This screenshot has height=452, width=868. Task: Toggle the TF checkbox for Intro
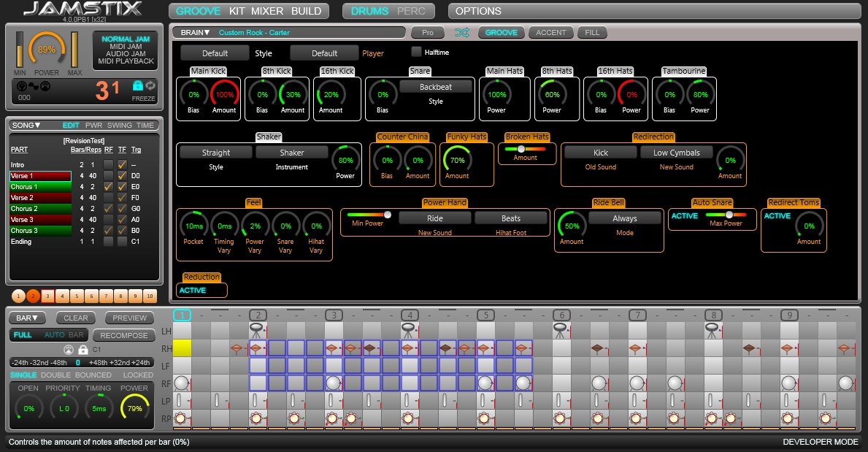click(x=122, y=165)
